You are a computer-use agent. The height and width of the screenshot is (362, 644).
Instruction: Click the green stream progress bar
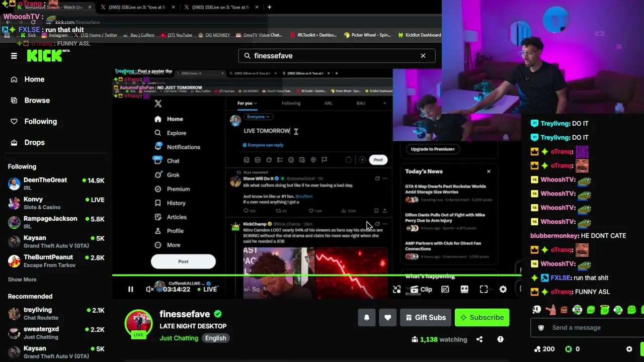pos(316,276)
